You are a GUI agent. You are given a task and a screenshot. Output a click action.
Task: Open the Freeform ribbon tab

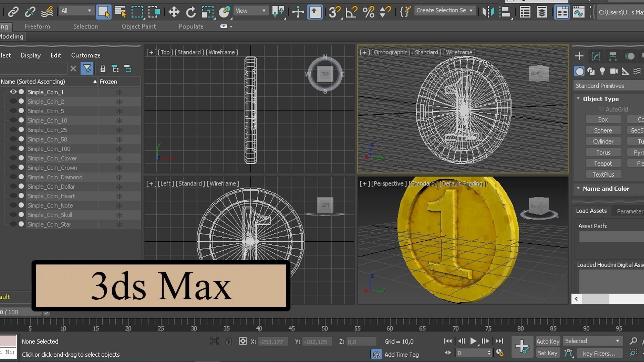(37, 26)
